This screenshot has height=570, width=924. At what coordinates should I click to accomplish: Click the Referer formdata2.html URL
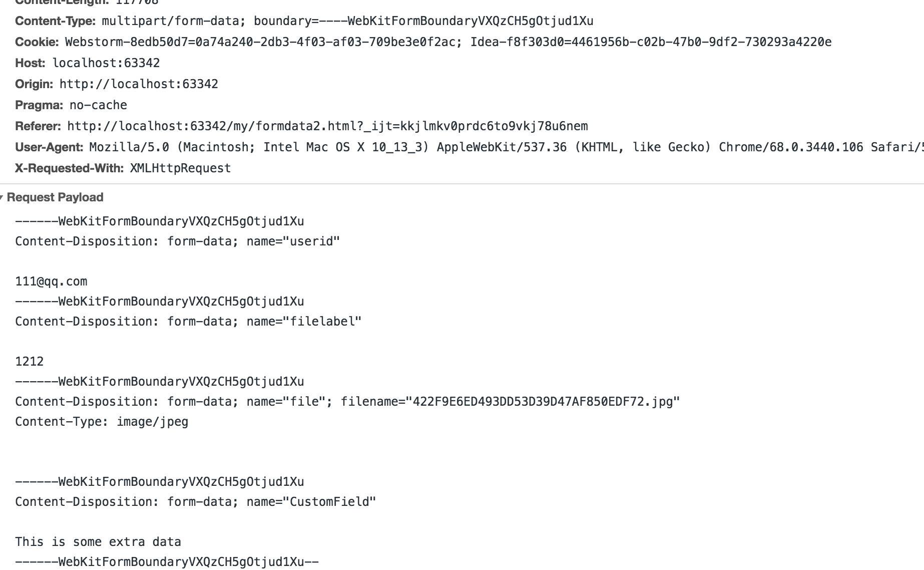[327, 126]
